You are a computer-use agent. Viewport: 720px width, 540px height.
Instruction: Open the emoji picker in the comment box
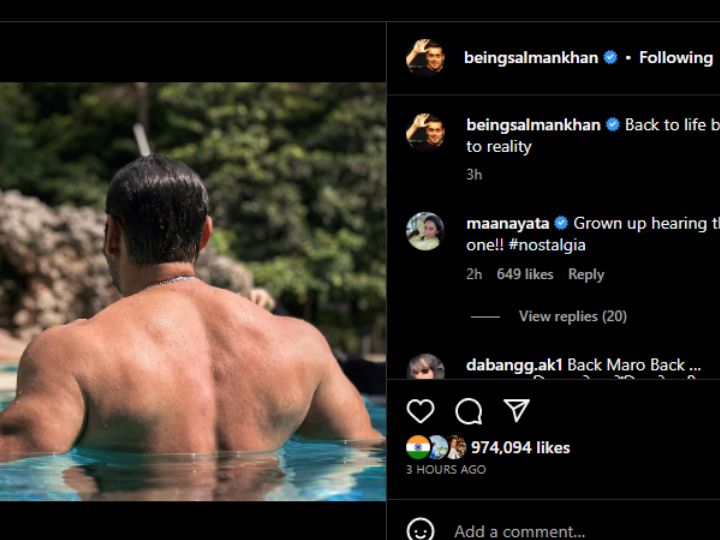pos(421,530)
